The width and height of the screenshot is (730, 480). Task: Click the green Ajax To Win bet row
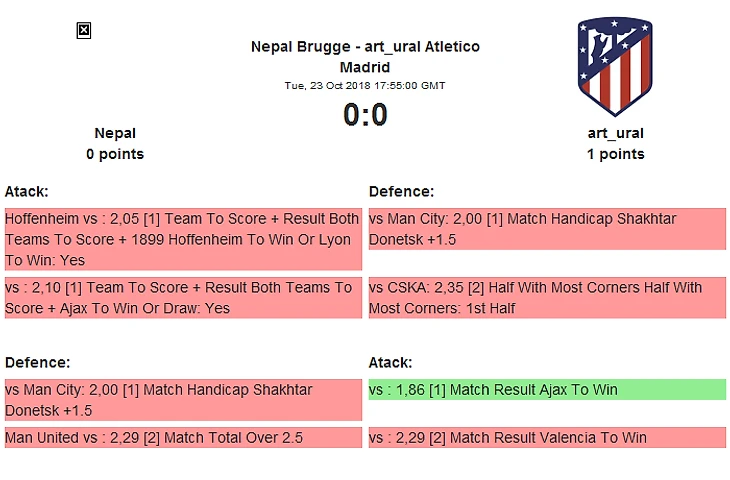tap(547, 389)
